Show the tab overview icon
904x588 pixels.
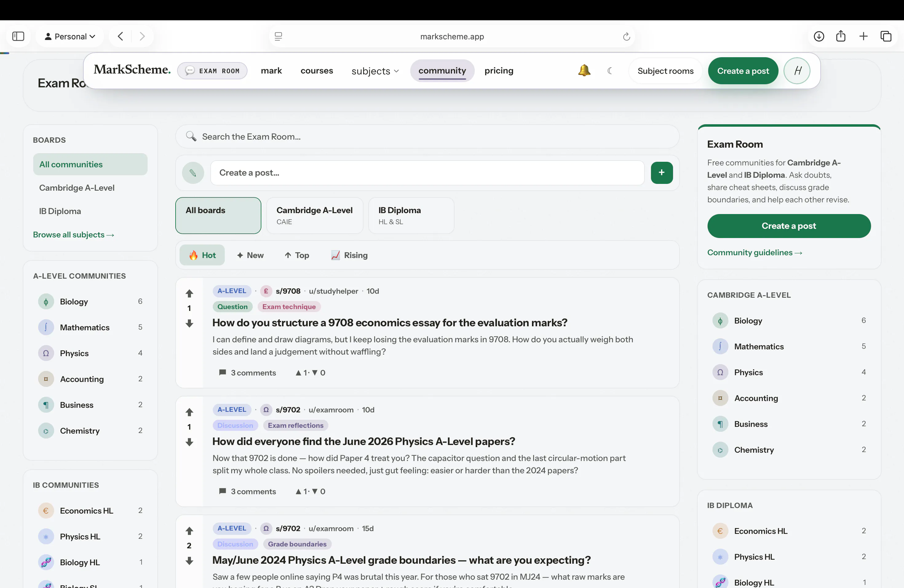pyautogui.click(x=886, y=36)
